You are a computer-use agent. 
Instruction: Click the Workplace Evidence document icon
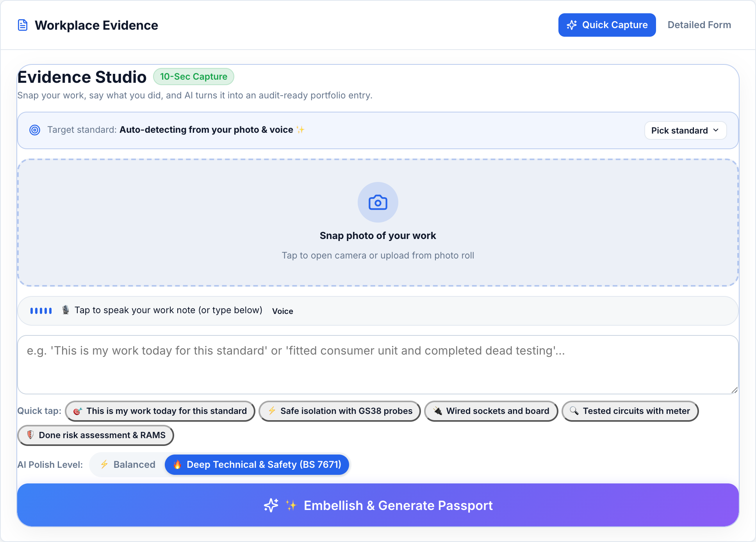23,25
